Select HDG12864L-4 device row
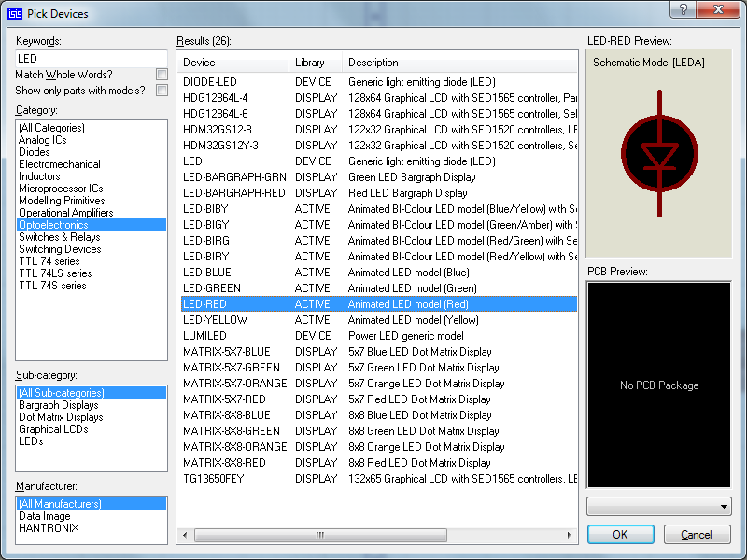 pos(379,98)
